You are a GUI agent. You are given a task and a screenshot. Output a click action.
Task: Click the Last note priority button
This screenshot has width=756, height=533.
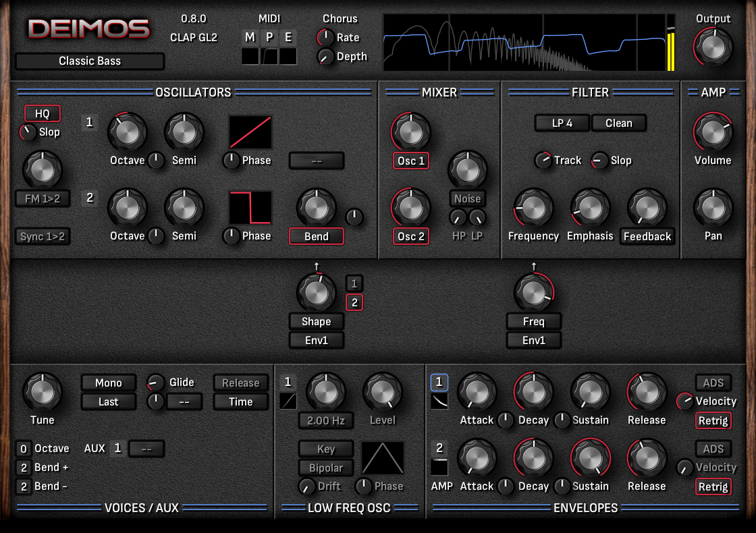(x=109, y=401)
